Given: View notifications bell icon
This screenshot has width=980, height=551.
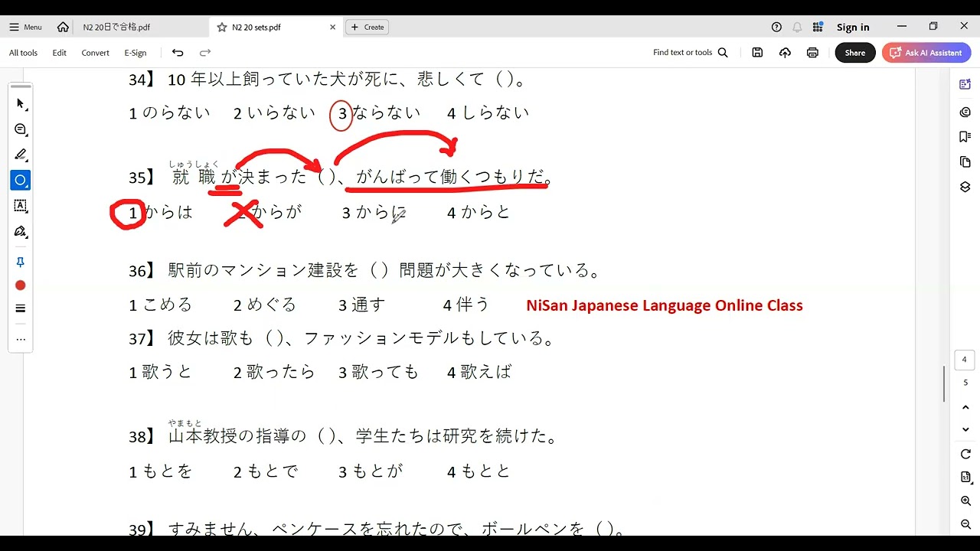Looking at the screenshot, I should coord(797,27).
